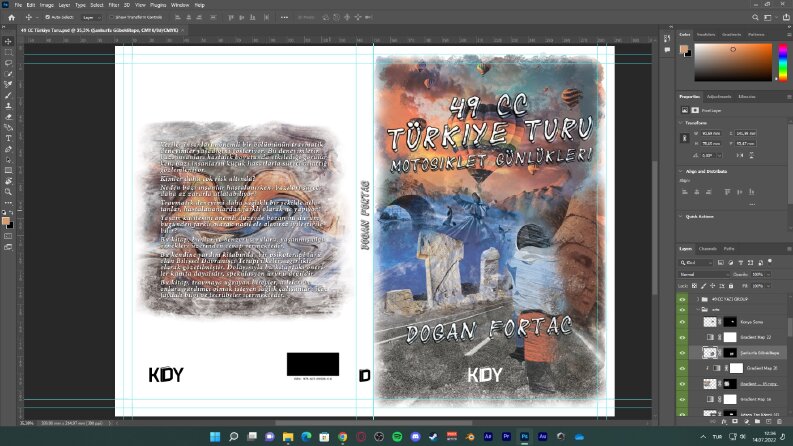Delete layer using the trash icon

pyautogui.click(x=779, y=421)
